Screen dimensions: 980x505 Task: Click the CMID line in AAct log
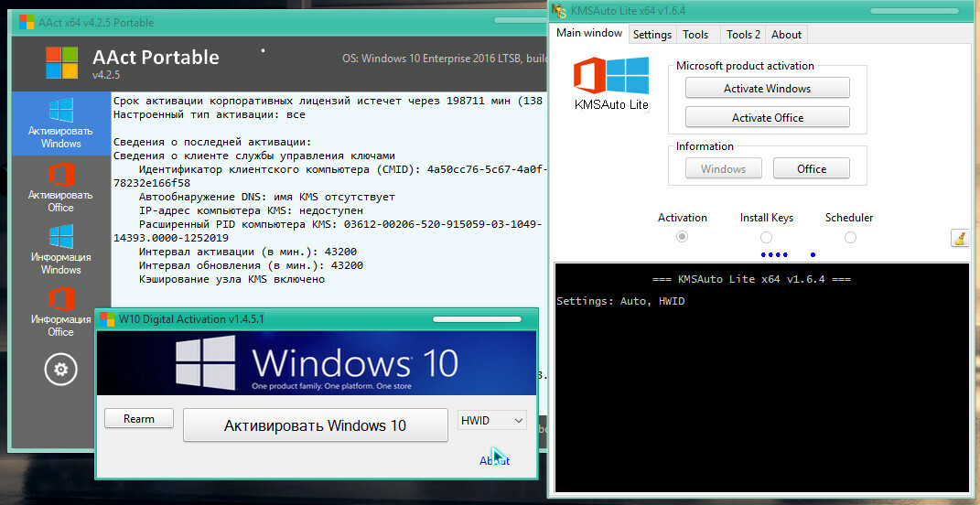coord(344,169)
